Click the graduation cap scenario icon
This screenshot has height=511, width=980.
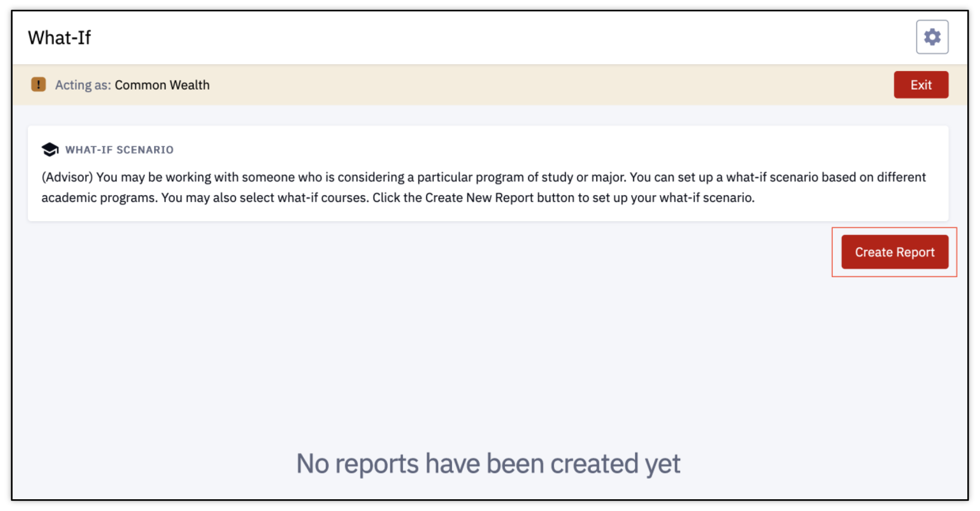[x=50, y=149]
